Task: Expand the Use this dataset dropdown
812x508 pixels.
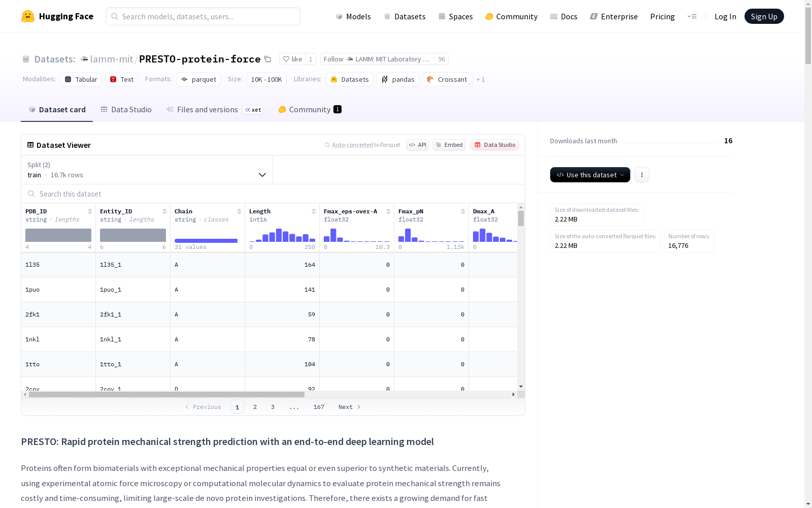Action: point(590,175)
